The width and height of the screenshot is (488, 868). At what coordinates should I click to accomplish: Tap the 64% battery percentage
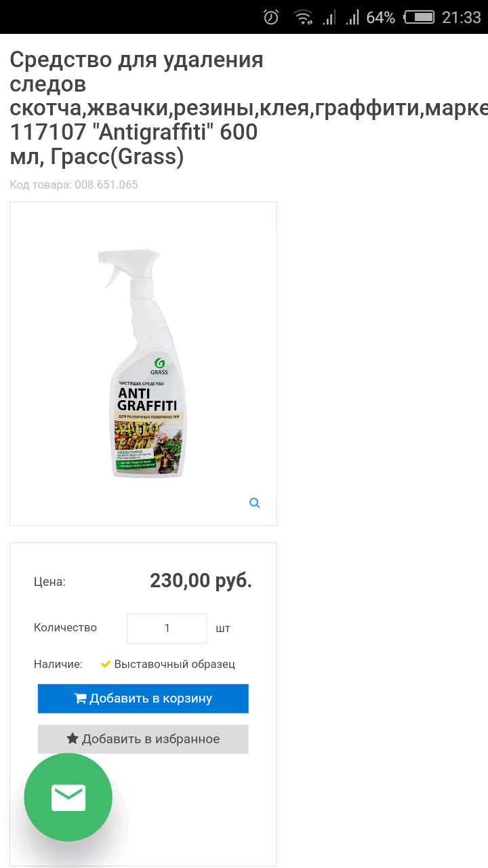[380, 18]
